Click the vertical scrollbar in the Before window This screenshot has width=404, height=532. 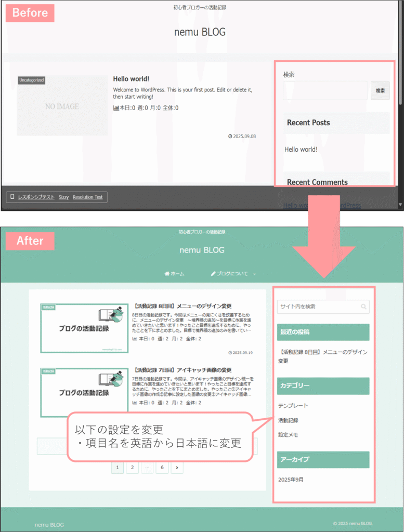(400, 52)
